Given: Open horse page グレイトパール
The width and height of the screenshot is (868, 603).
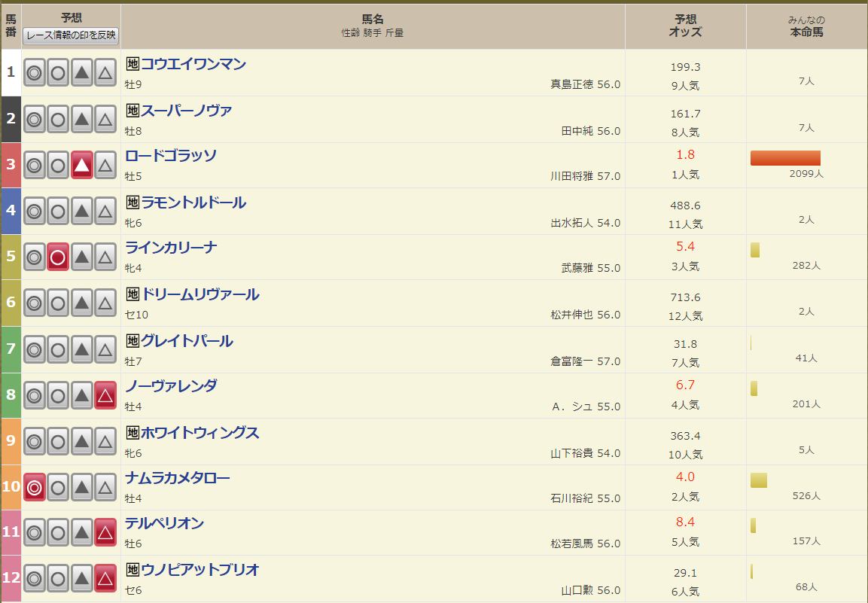Looking at the screenshot, I should click(x=187, y=341).
